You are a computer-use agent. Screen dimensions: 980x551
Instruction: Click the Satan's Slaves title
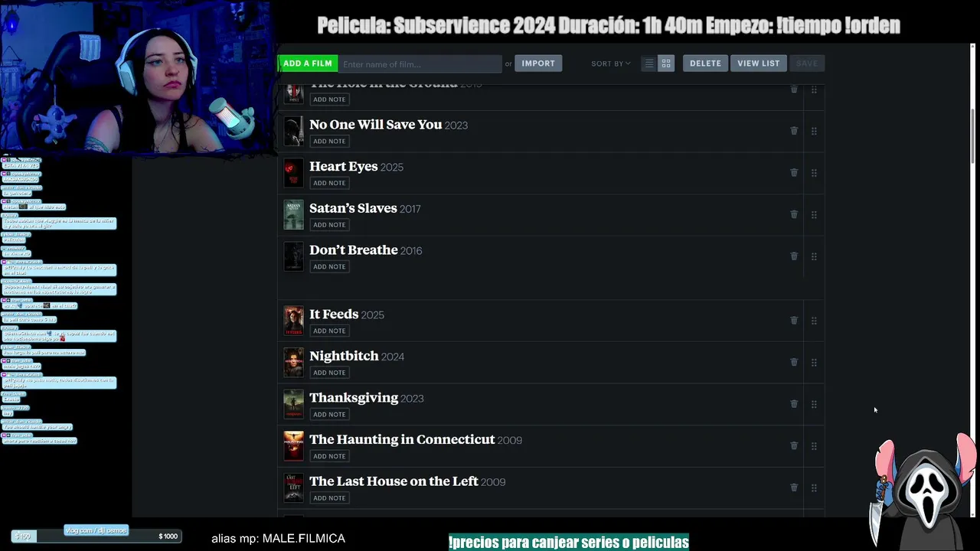pos(353,208)
